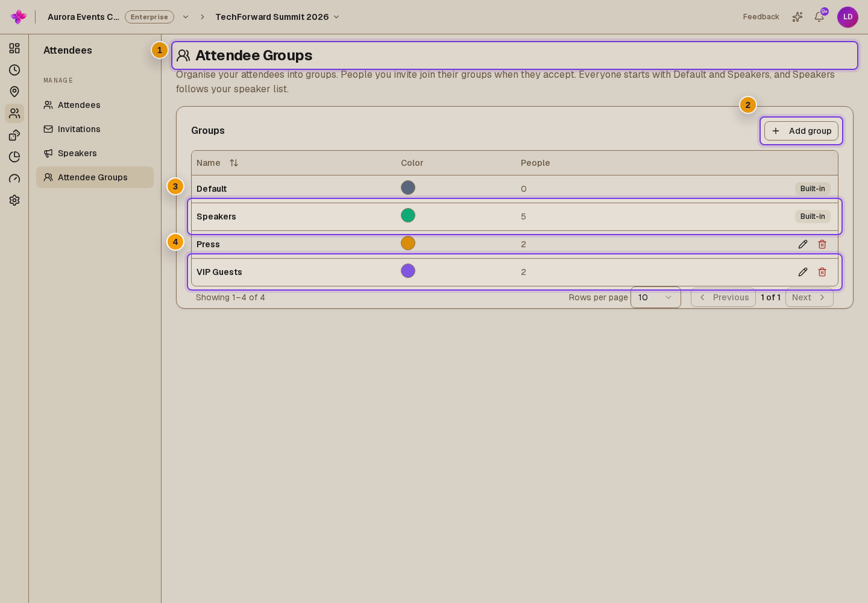Open the settings gear icon in sidebar

point(14,200)
